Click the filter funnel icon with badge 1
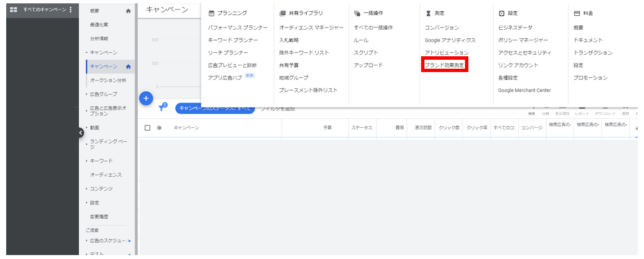The width and height of the screenshot is (644, 259). pos(163,108)
